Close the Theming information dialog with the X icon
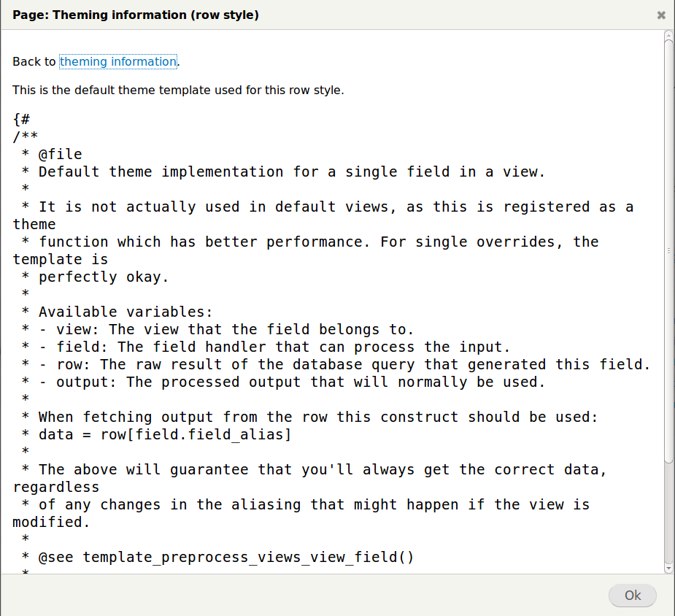 pyautogui.click(x=661, y=15)
